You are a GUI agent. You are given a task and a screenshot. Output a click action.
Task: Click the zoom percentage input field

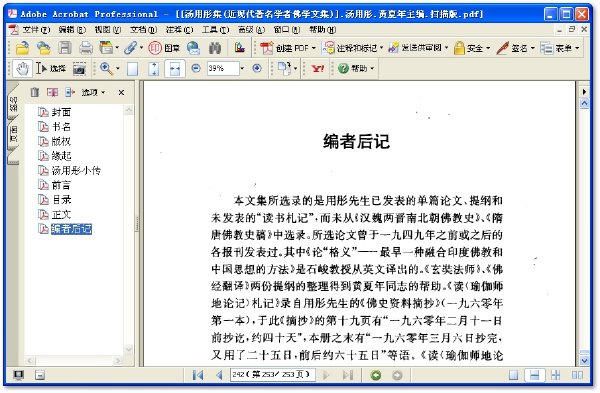tap(222, 68)
